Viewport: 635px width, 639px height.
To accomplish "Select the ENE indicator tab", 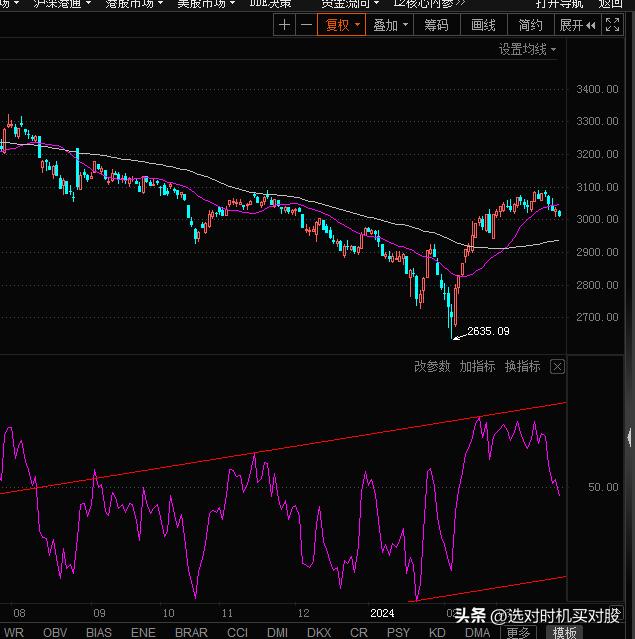I will coord(143,632).
